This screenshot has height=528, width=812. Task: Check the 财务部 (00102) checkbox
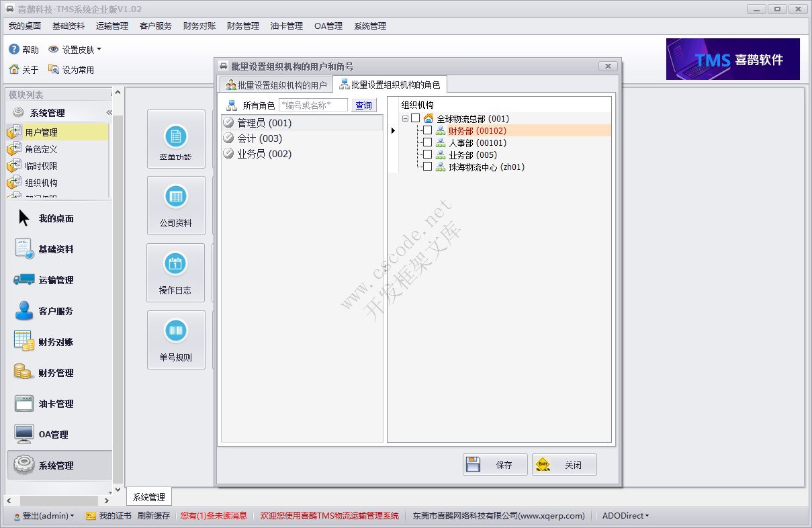427,130
